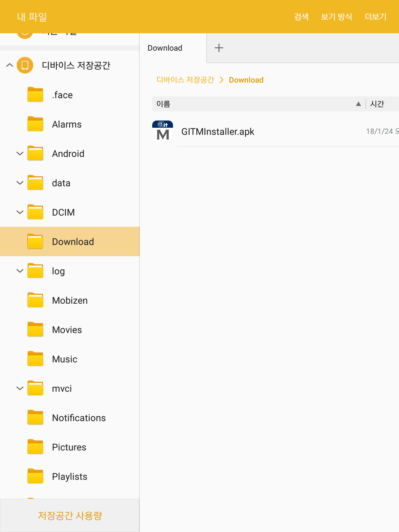Screen dimensions: 399x532
Task: Expand the data folder chevron
Action: click(x=20, y=183)
